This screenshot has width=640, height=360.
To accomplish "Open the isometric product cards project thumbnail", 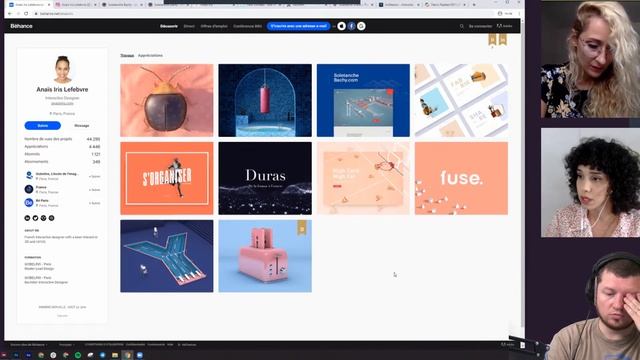I will [461, 100].
